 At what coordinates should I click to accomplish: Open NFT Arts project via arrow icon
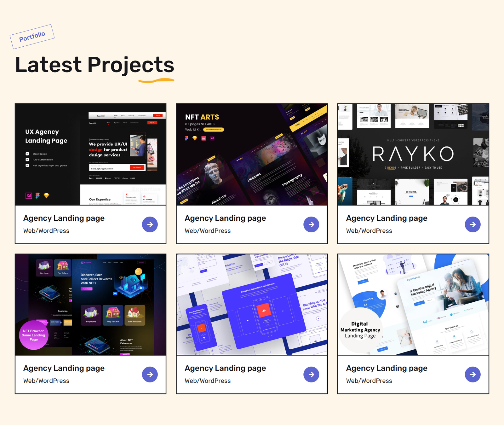[311, 224]
